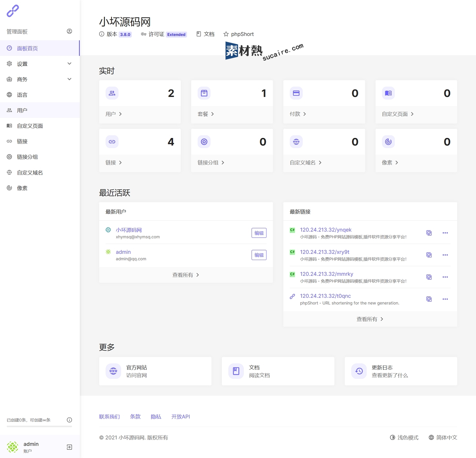Screen dimensions: 476x458
Task: Click the star icon next to phpShort
Action: 226,34
